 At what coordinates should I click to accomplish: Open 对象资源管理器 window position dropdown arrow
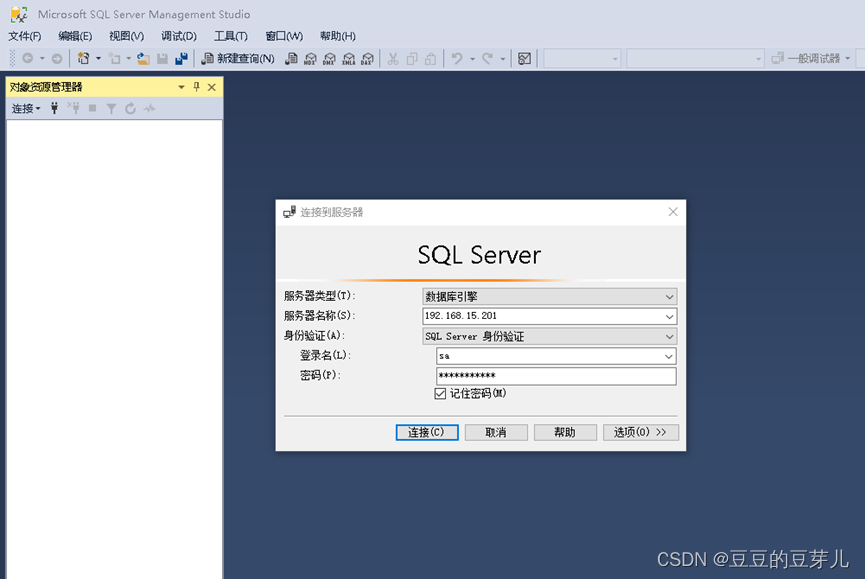(181, 87)
